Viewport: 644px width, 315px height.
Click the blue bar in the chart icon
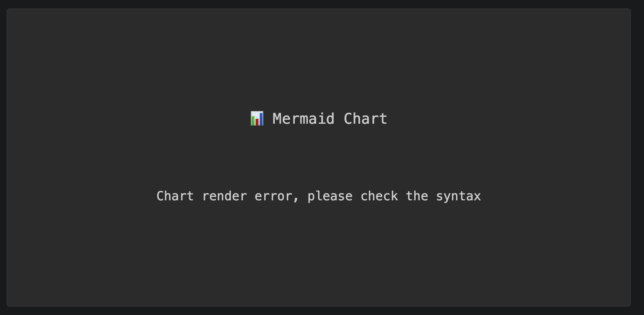[261, 119]
